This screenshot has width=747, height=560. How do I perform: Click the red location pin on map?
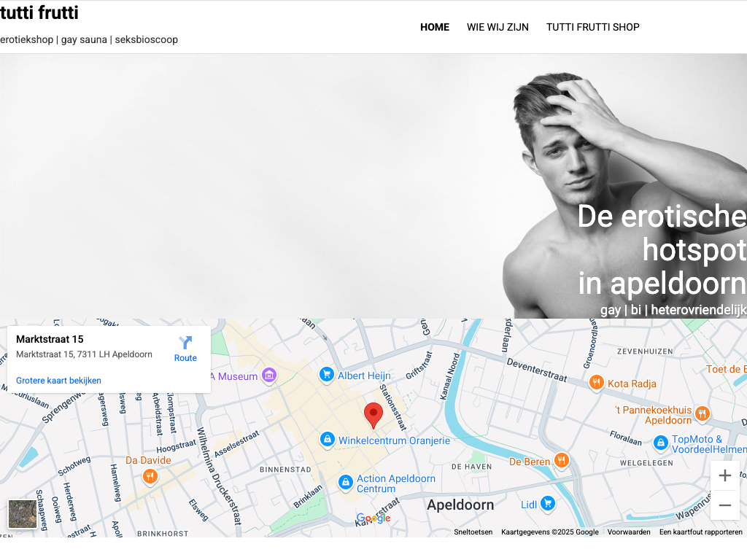(373, 415)
